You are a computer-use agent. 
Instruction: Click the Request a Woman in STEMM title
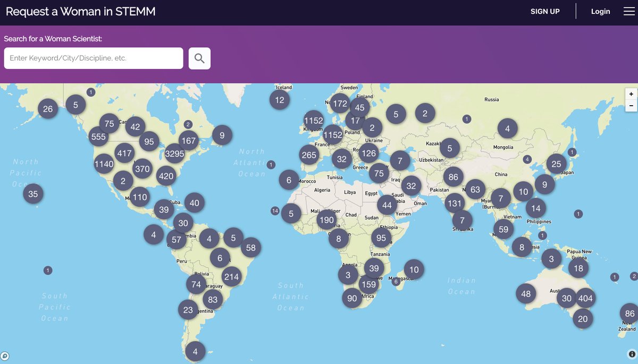click(81, 12)
